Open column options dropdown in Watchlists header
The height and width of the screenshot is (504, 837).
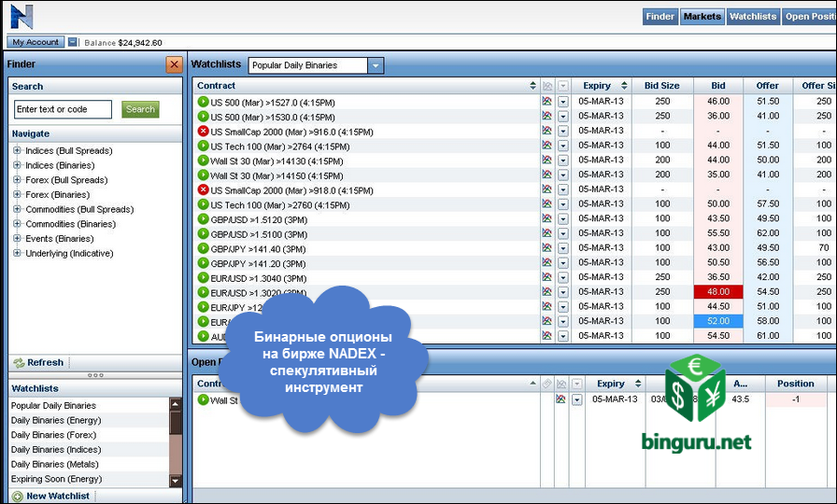563,86
